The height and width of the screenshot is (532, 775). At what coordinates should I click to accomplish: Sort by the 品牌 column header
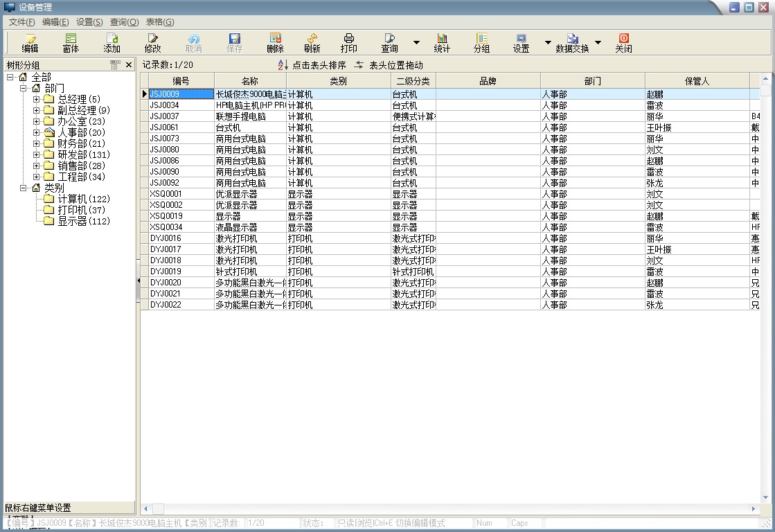[488, 81]
